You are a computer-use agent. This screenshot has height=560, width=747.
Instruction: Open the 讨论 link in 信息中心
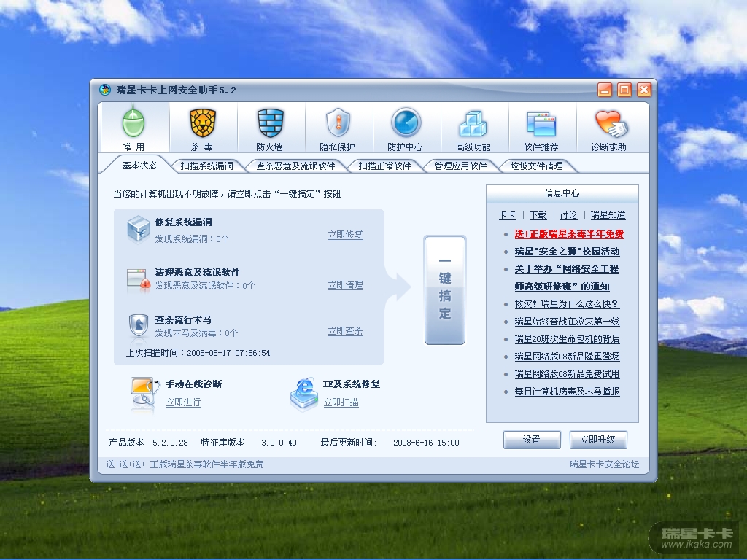point(568,215)
